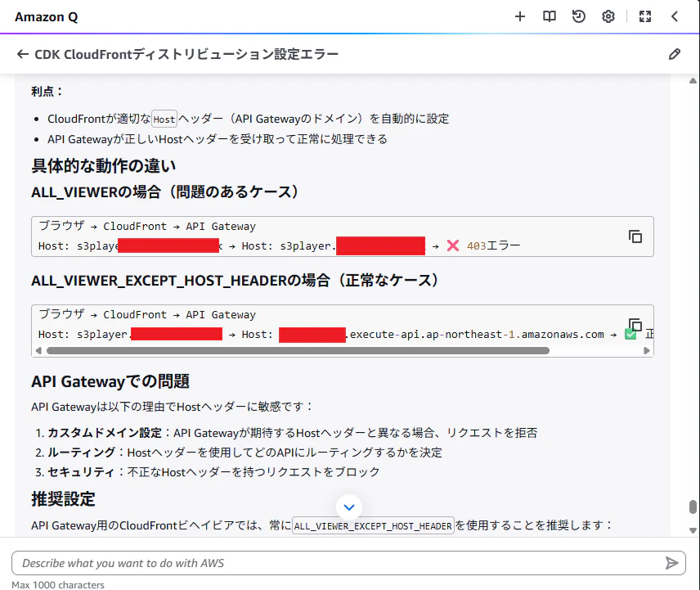
Task: Open the prompt library book icon
Action: tap(549, 17)
